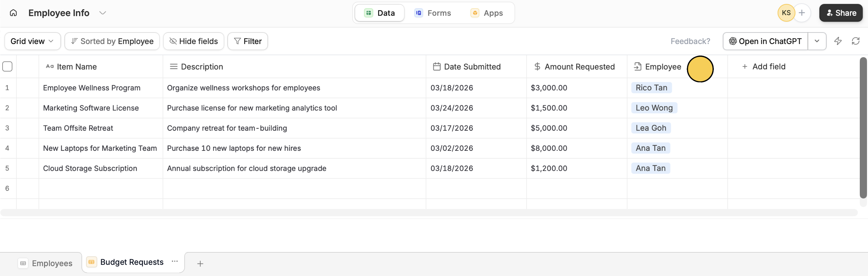
Task: Click Open in ChatGPT
Action: [765, 41]
